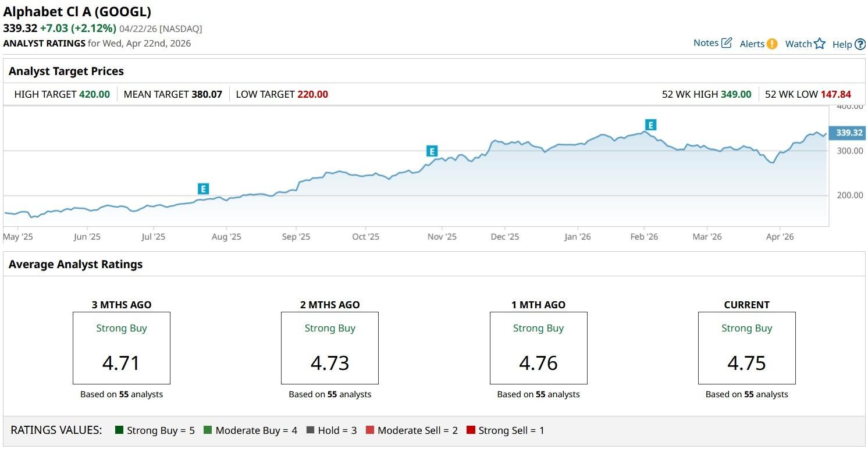This screenshot has width=868, height=449.
Task: Click the Watch link text
Action: tap(798, 44)
